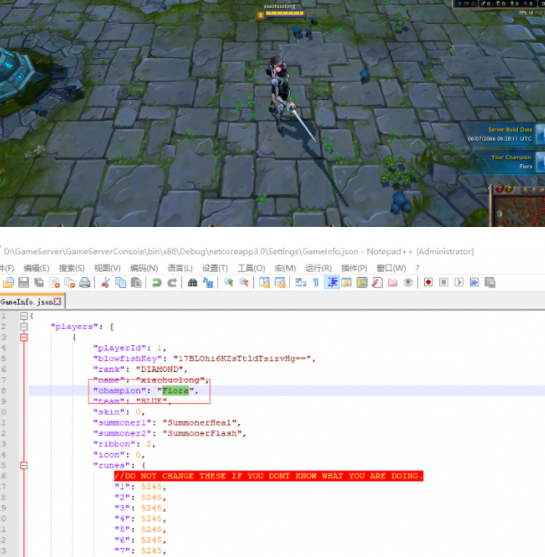
Task: Click the highlighted Fiora text in editor
Action: [176, 391]
